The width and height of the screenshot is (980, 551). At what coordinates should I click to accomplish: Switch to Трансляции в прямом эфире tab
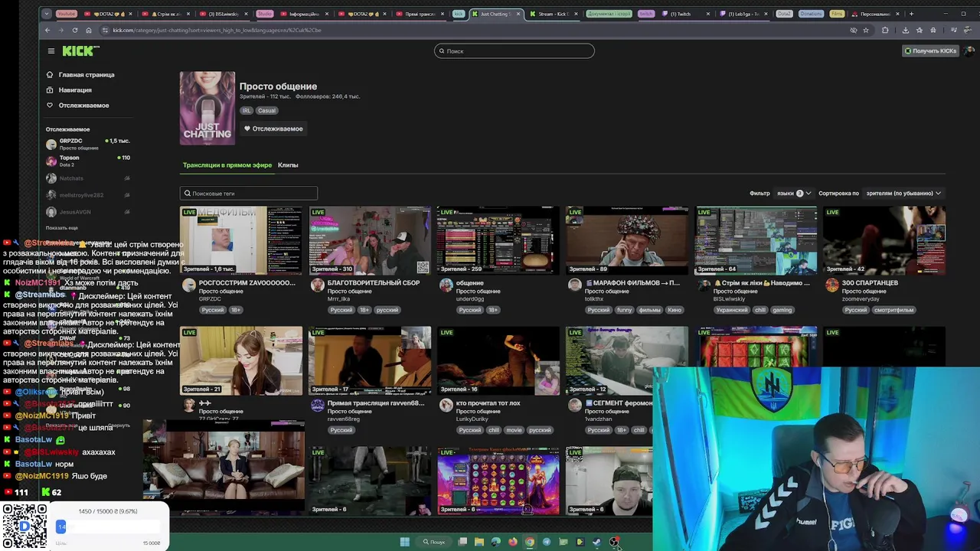[x=227, y=165]
